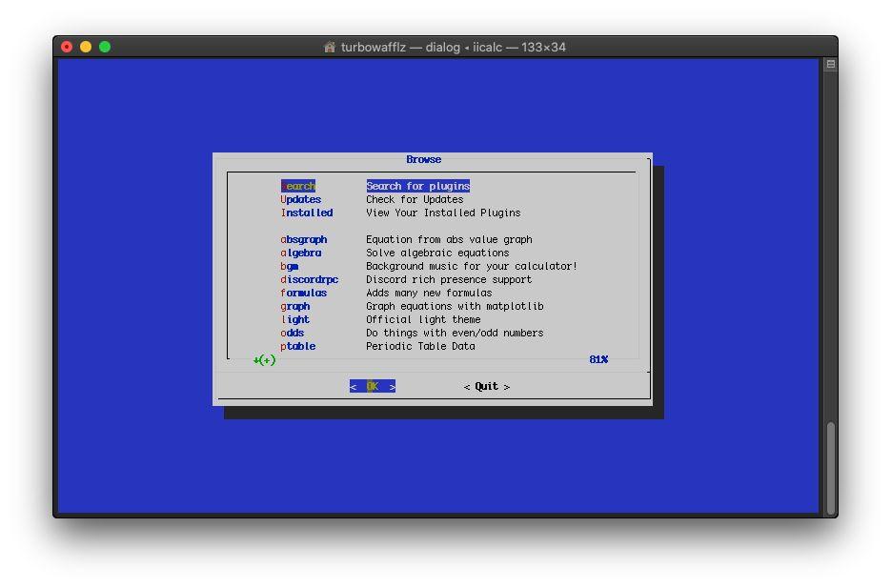891x588 pixels.
Task: Select the bgm background music plugin
Action: pos(290,266)
